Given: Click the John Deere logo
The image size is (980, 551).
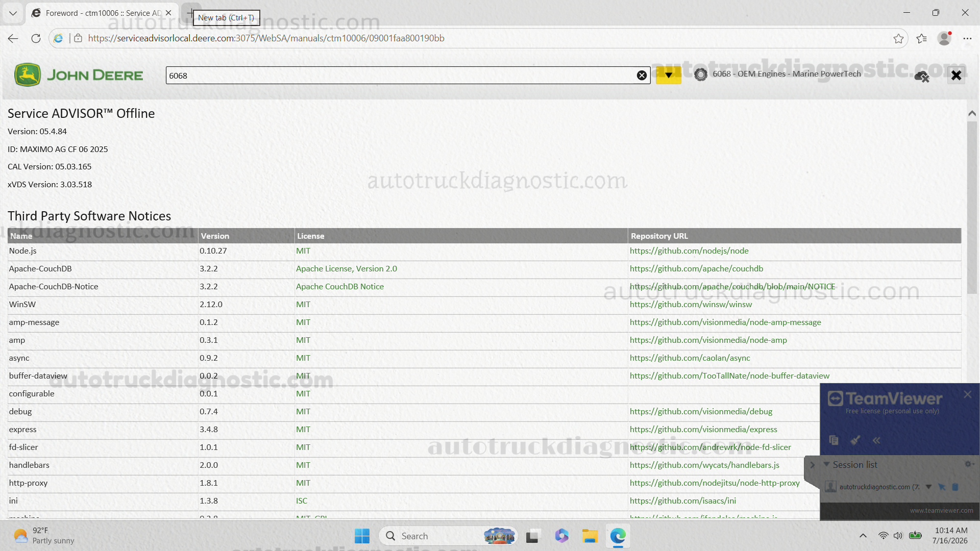Looking at the screenshot, I should click(79, 75).
